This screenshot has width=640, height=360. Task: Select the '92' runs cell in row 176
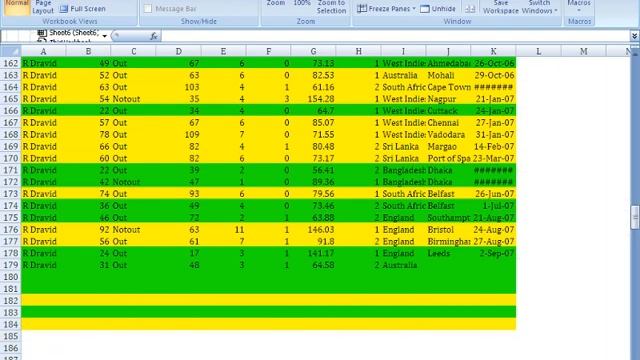click(x=88, y=229)
